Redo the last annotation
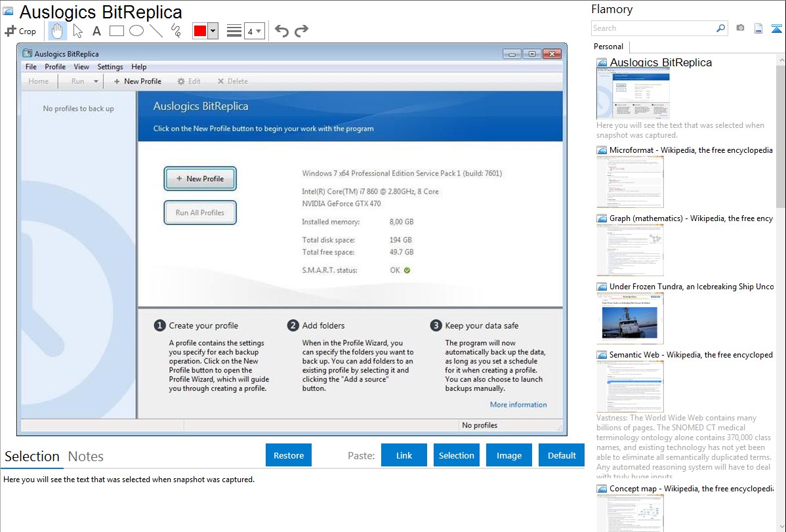 (x=301, y=31)
